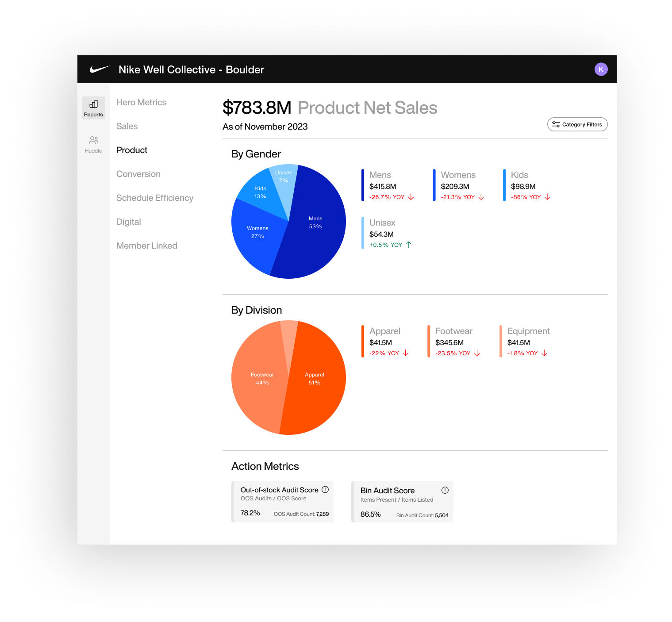Click the Action Metrics section heading

tap(265, 466)
